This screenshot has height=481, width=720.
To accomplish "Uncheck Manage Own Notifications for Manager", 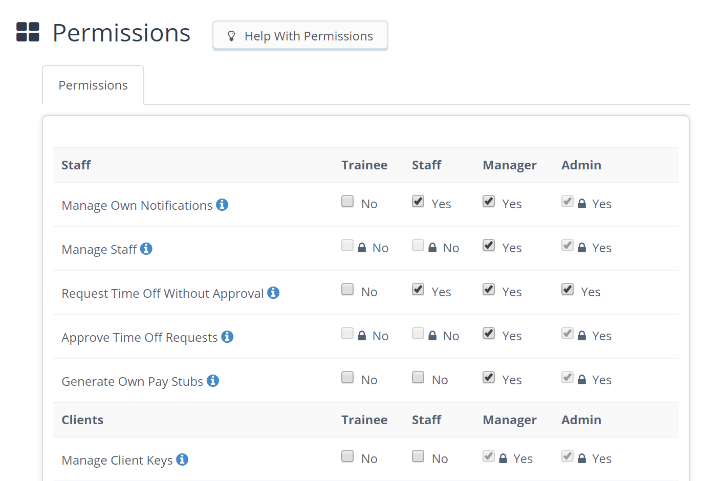I will [x=489, y=201].
